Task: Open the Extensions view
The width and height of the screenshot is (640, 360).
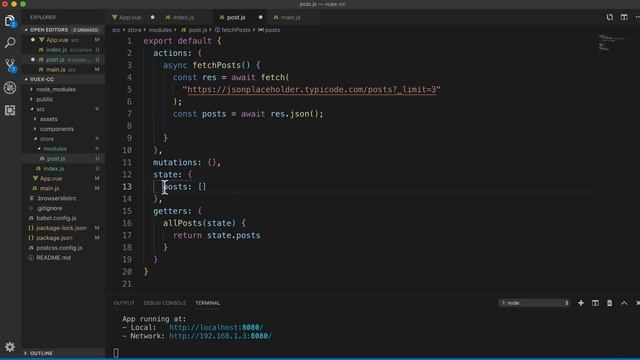Action: pyautogui.click(x=10, y=110)
